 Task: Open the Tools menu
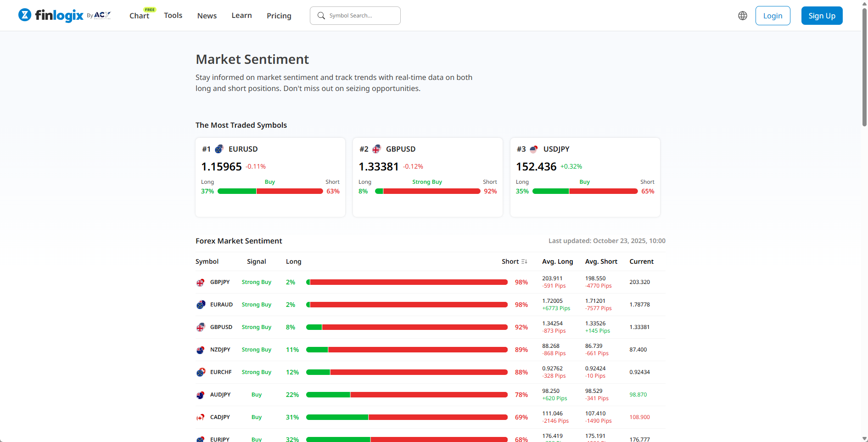click(173, 16)
